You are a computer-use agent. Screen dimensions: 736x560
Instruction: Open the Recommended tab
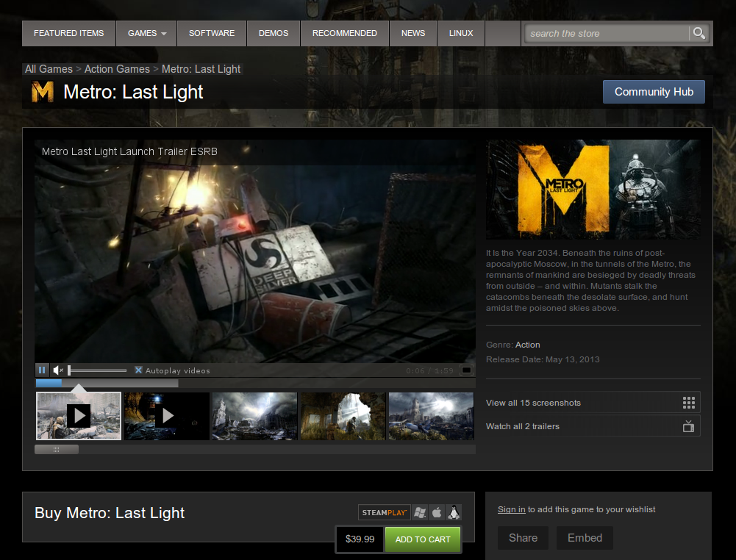[345, 33]
